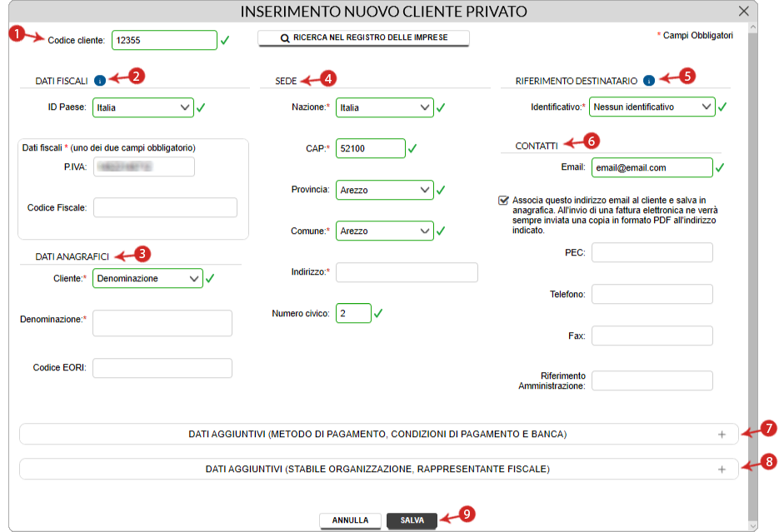The height and width of the screenshot is (532, 784).
Task: Expand Dati Aggiuntivi Stabile Organizzazione section
Action: (378, 469)
